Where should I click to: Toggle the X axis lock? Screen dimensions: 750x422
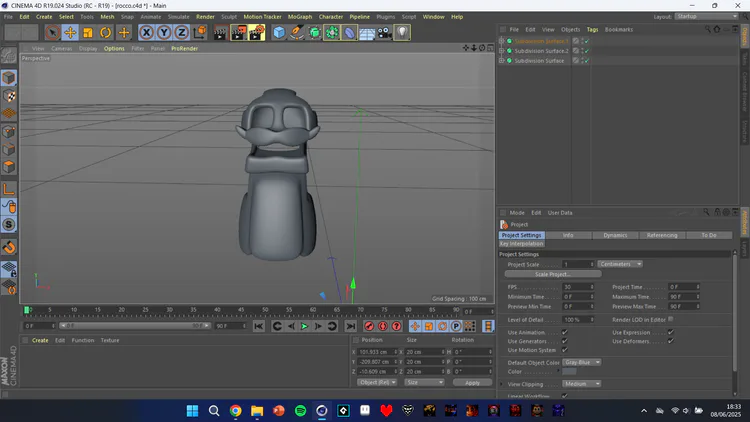(x=146, y=33)
